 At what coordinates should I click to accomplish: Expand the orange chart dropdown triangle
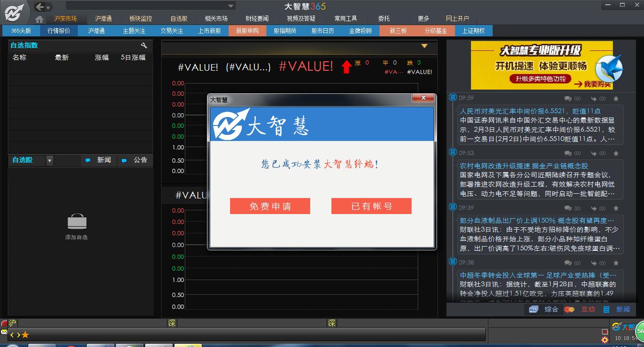pyautogui.click(x=424, y=46)
